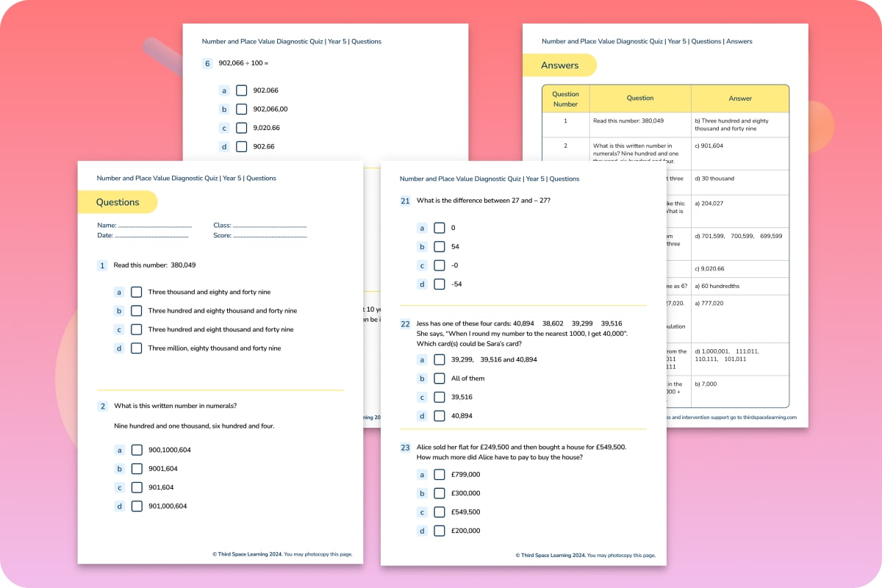Image resolution: width=882 pixels, height=588 pixels.
Task: Select the "-54" answer checkbox
Action: point(440,284)
